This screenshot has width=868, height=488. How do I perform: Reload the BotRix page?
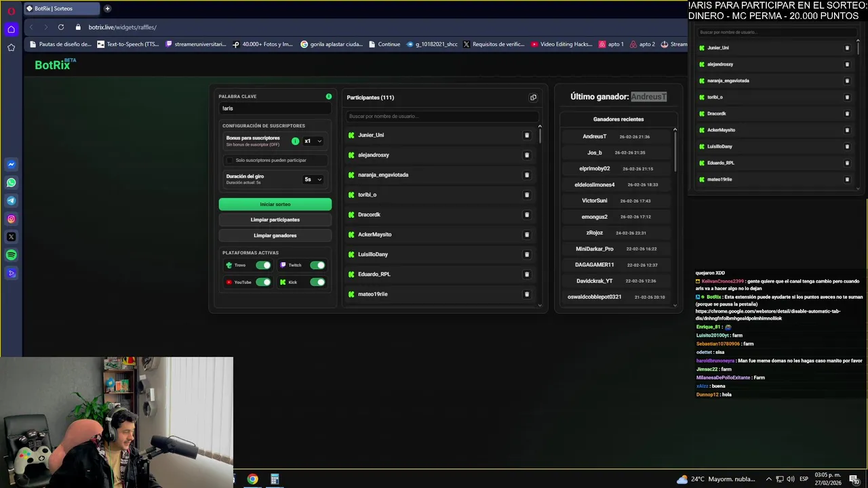tap(61, 27)
